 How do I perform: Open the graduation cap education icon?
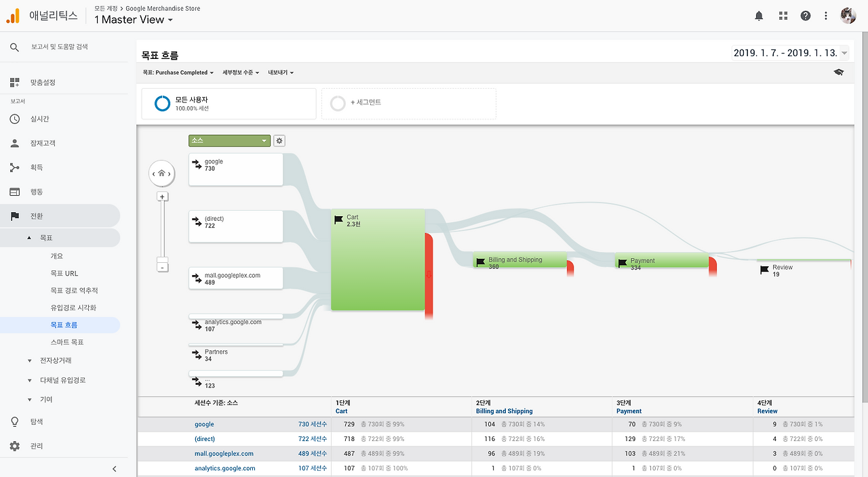pyautogui.click(x=839, y=72)
